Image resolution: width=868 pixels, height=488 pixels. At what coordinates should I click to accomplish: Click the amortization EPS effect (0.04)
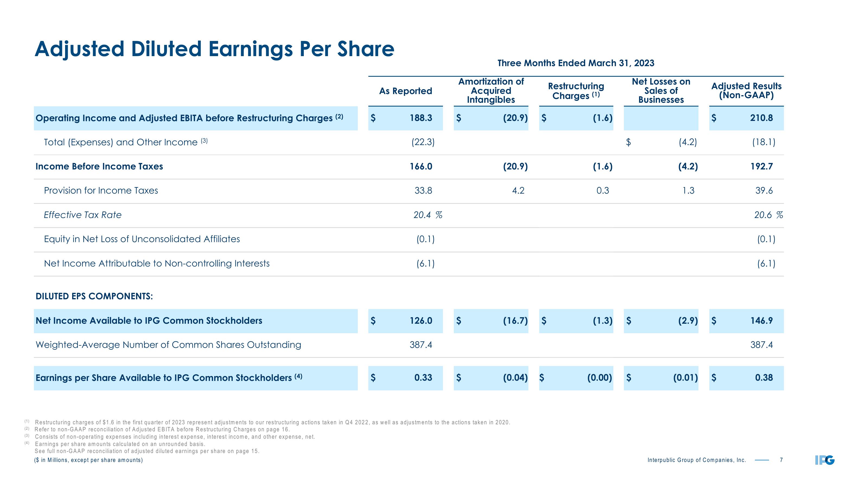[515, 378]
